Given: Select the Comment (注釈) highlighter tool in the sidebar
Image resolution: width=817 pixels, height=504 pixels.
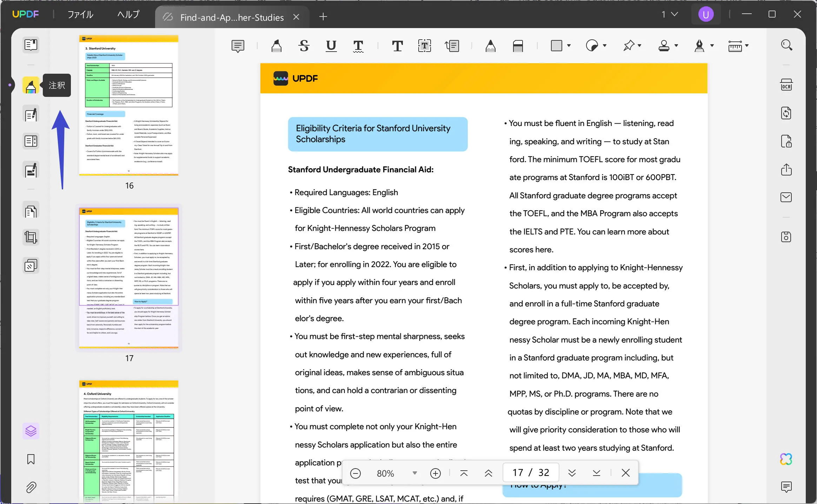Looking at the screenshot, I should (x=31, y=85).
